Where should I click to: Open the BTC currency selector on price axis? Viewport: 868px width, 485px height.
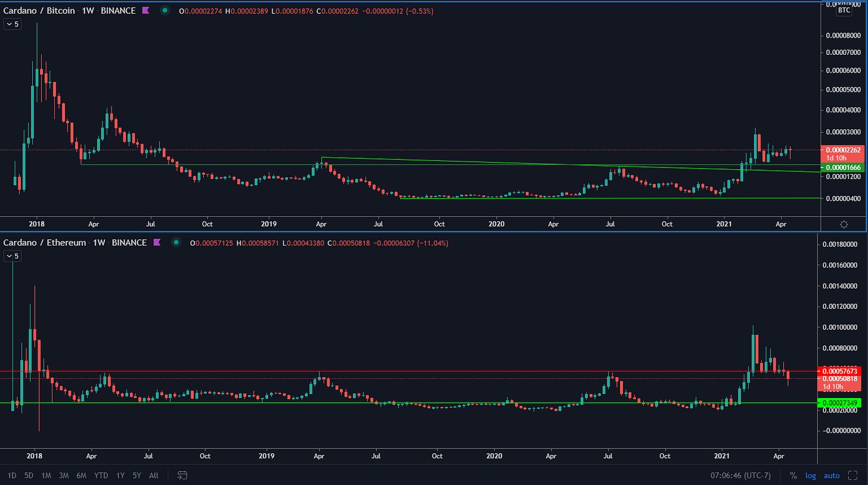pos(844,10)
